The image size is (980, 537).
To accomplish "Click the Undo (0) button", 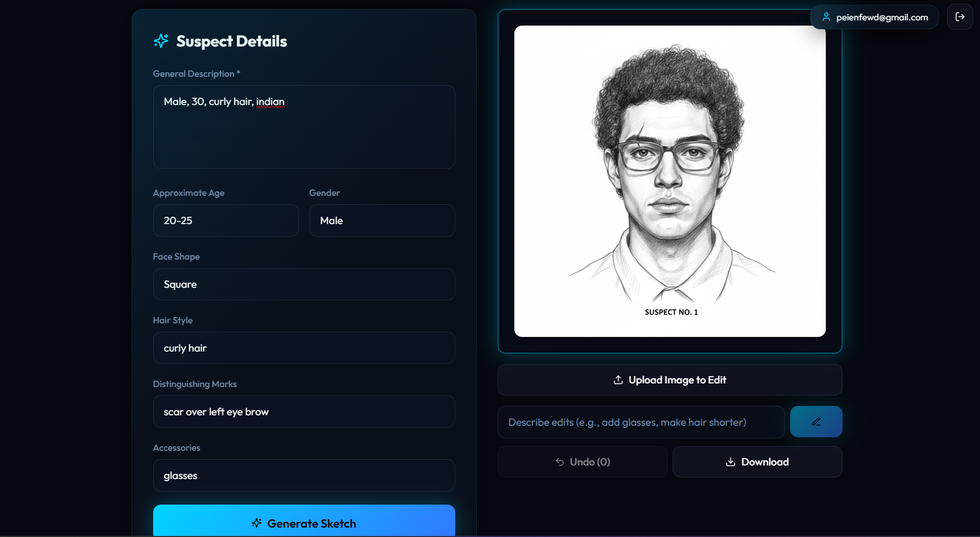I will 582,462.
